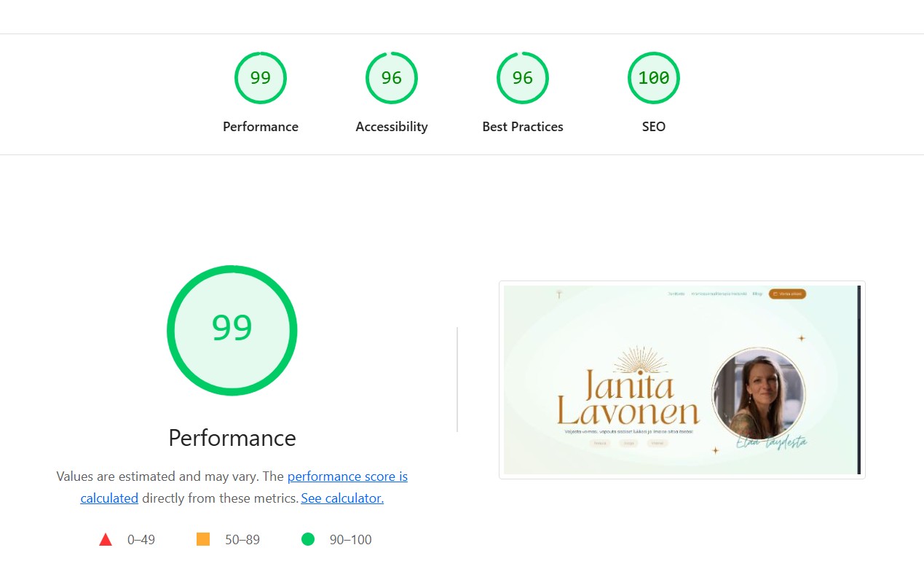Click the circular portrait photo in screenshot preview
This screenshot has width=924, height=569.
coord(759,394)
